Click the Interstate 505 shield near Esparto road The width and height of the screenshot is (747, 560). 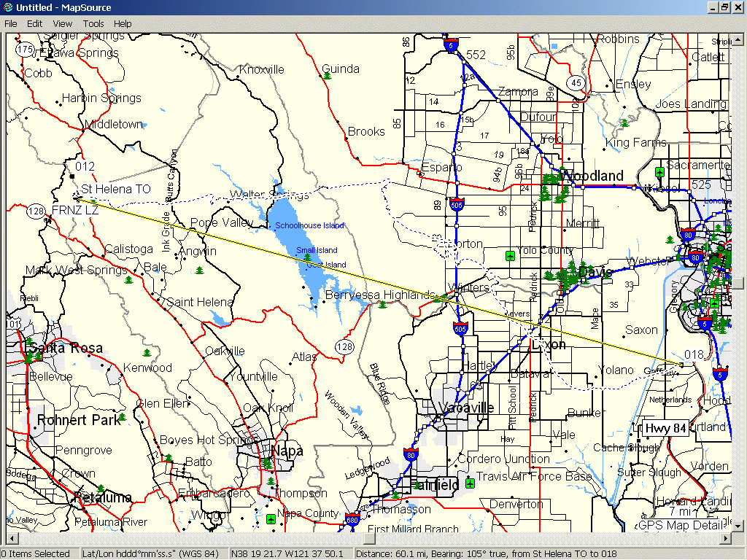(457, 204)
